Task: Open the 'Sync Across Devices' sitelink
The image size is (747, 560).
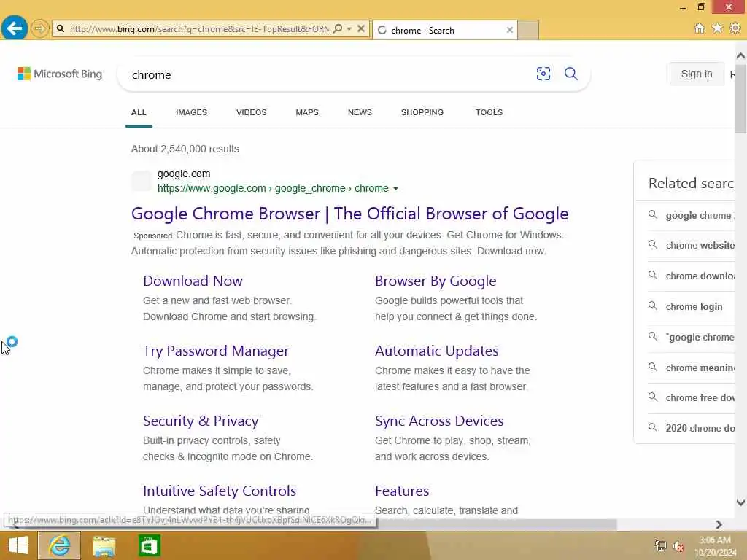Action: (x=439, y=421)
